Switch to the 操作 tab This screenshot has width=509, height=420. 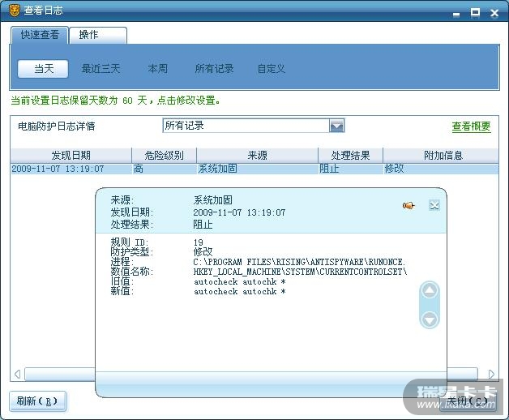pyautogui.click(x=98, y=35)
